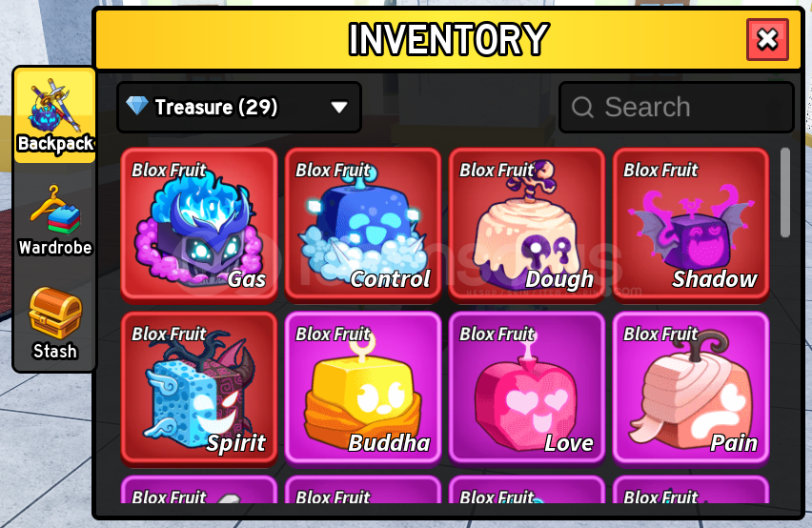812x528 pixels.
Task: Select the Gas Blox Fruit item
Action: pos(199,225)
